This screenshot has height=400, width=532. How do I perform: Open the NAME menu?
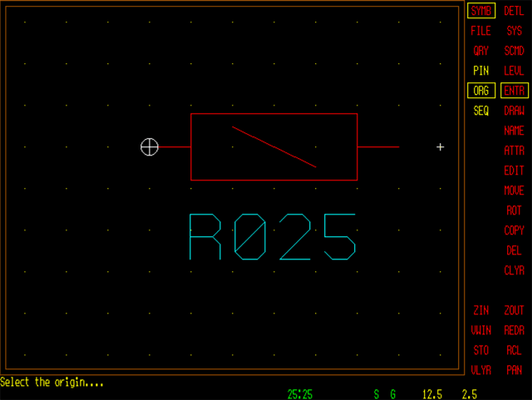(x=514, y=131)
